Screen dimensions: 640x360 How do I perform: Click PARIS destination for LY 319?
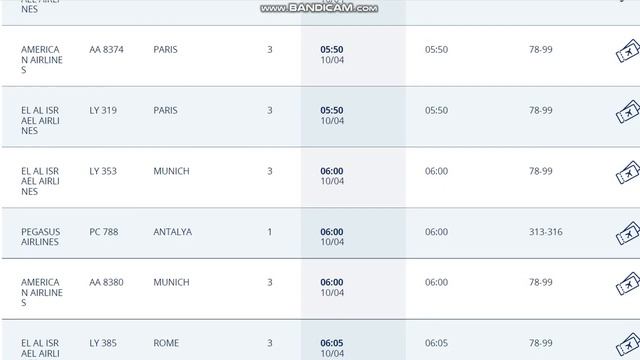[x=165, y=110]
